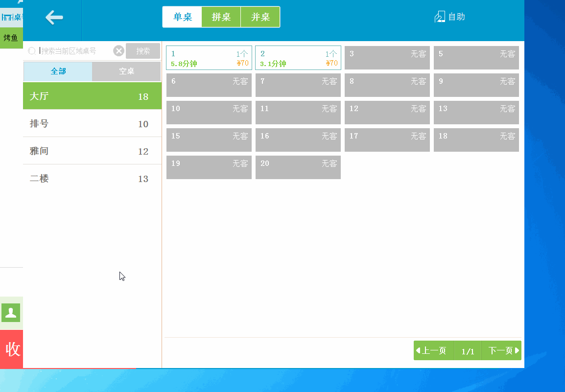
Task: Click the red 收 cashier icon
Action: 12,349
